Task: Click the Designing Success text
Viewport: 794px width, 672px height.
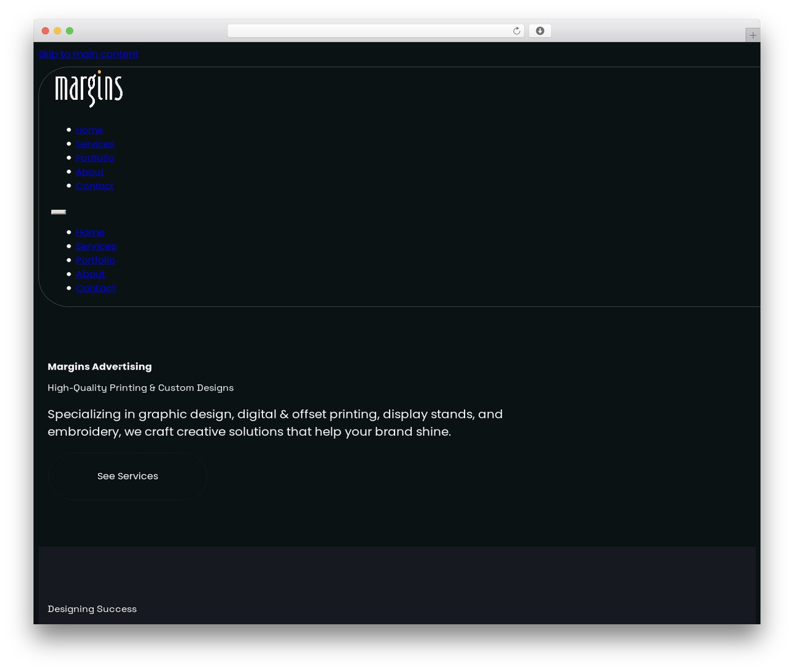Action: pos(92,609)
